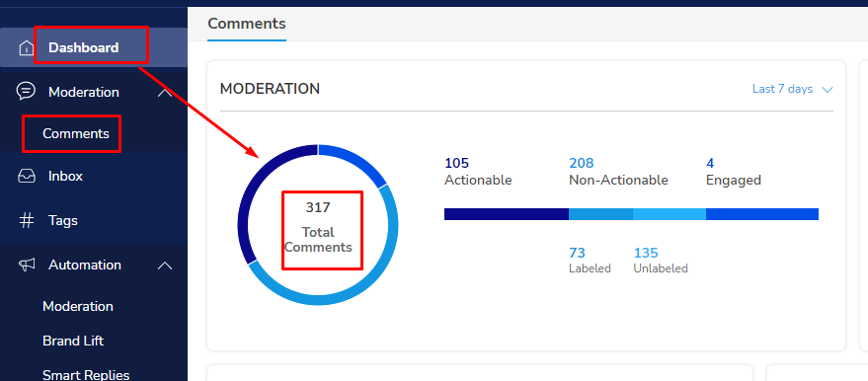
Task: Switch to the Comments tab
Action: 247,24
